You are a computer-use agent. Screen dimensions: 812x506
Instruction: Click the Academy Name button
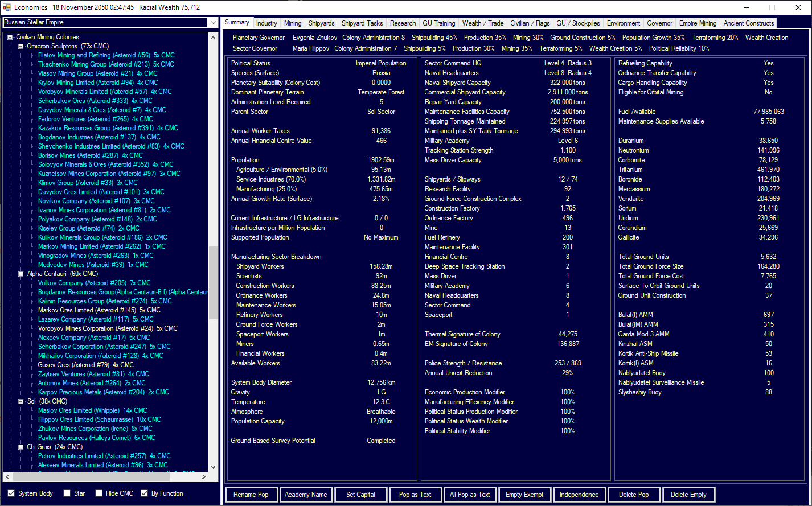click(306, 495)
